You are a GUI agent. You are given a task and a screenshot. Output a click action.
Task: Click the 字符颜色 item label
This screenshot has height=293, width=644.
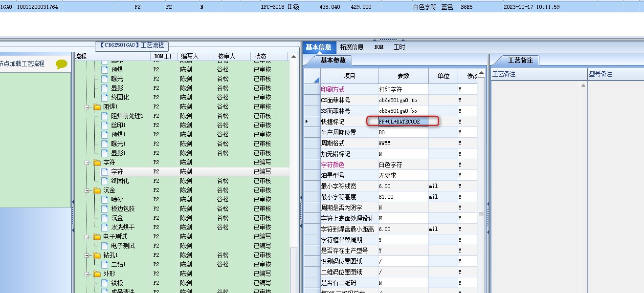[x=333, y=165]
